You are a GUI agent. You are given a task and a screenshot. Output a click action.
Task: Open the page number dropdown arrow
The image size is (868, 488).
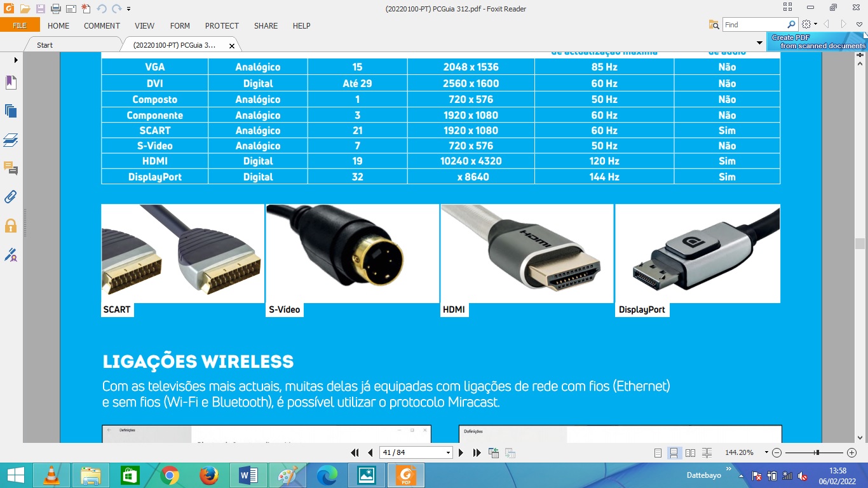448,452
